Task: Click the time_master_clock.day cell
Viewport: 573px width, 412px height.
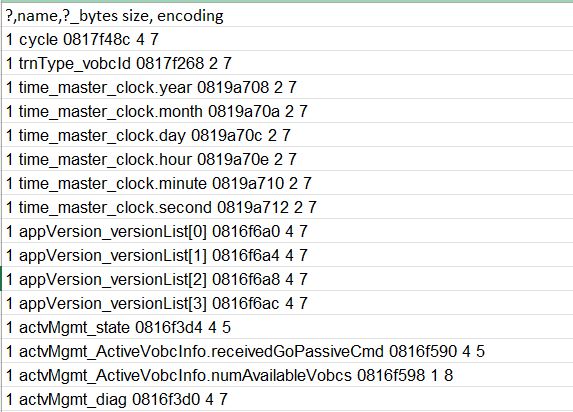Action: coord(287,135)
